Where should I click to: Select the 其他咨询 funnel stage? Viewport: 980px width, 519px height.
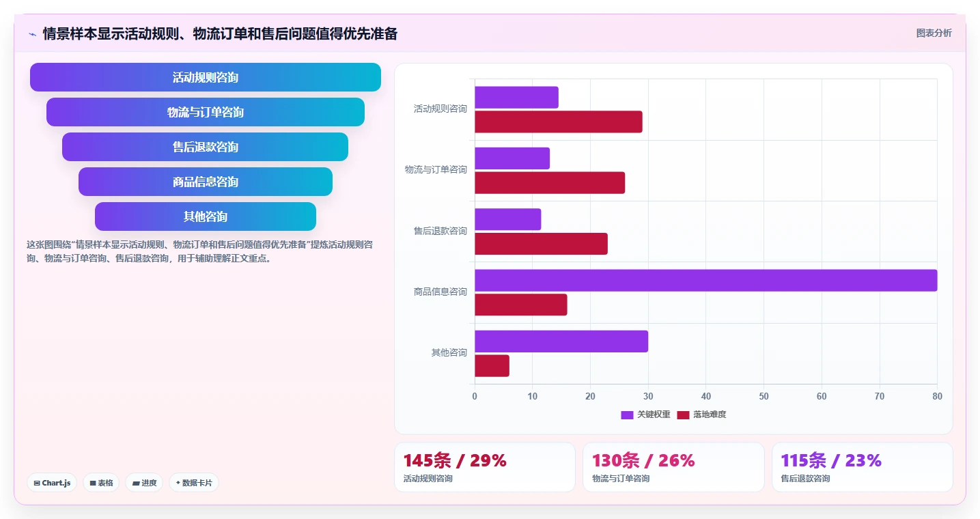tap(206, 216)
